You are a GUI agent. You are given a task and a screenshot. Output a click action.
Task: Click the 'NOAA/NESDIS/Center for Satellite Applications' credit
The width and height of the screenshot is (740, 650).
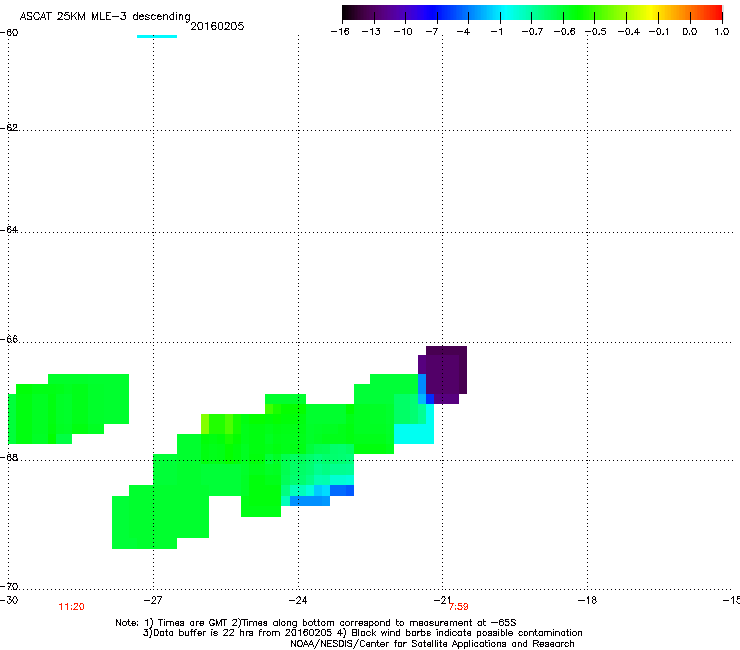[x=432, y=643]
